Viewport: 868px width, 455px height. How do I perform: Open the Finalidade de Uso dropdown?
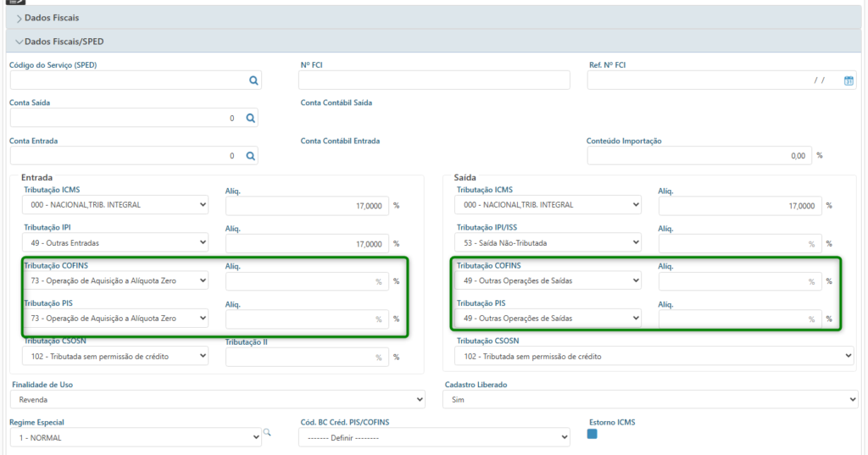coord(217,399)
